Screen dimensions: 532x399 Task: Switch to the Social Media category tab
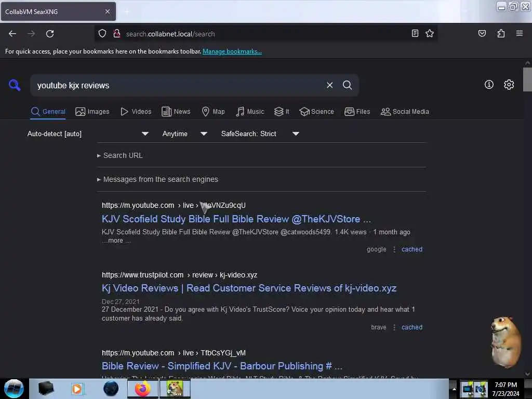405,112
